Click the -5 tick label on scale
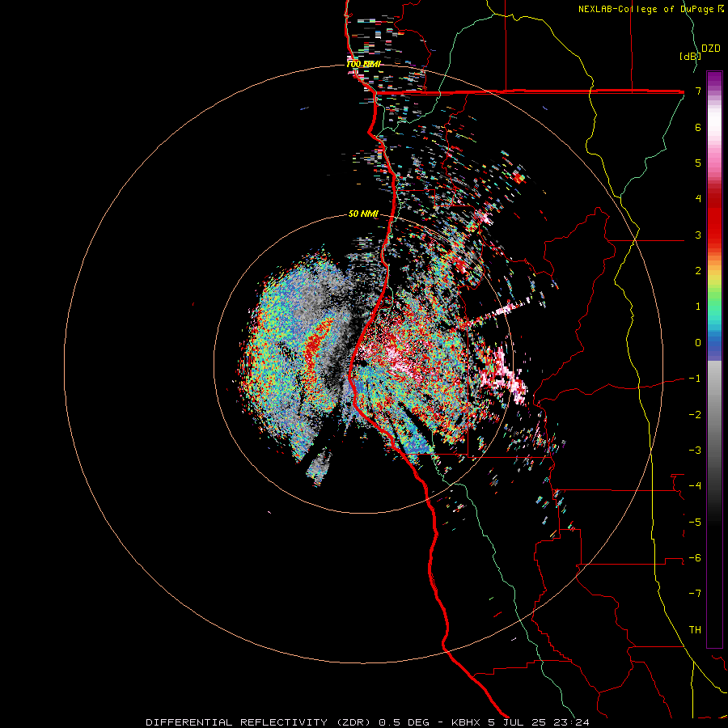 (695, 523)
